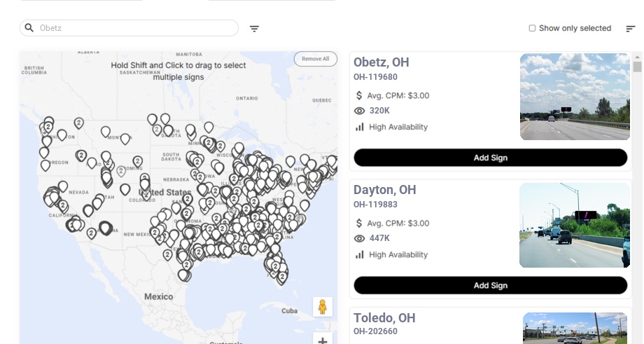
Task: Click the Obetz Avg. CPM dollar icon
Action: click(359, 95)
